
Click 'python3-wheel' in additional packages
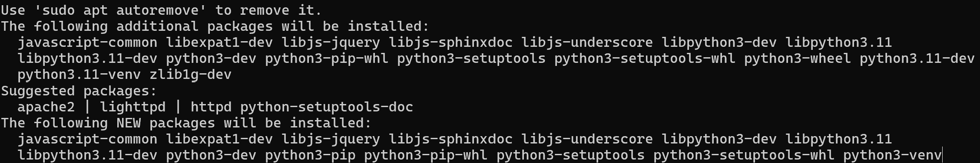[x=798, y=59]
